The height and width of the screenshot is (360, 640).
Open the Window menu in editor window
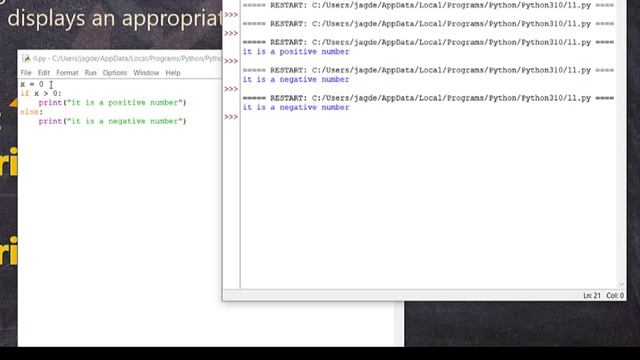[146, 73]
